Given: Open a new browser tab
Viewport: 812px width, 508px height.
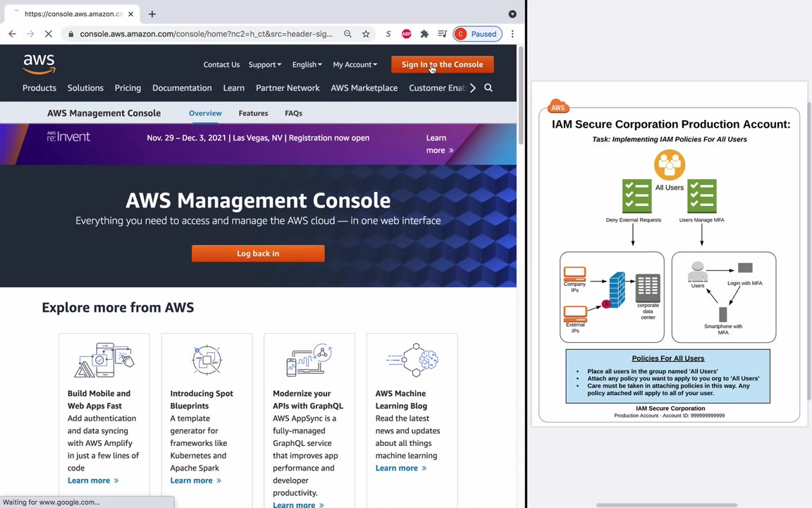Looking at the screenshot, I should [x=152, y=14].
